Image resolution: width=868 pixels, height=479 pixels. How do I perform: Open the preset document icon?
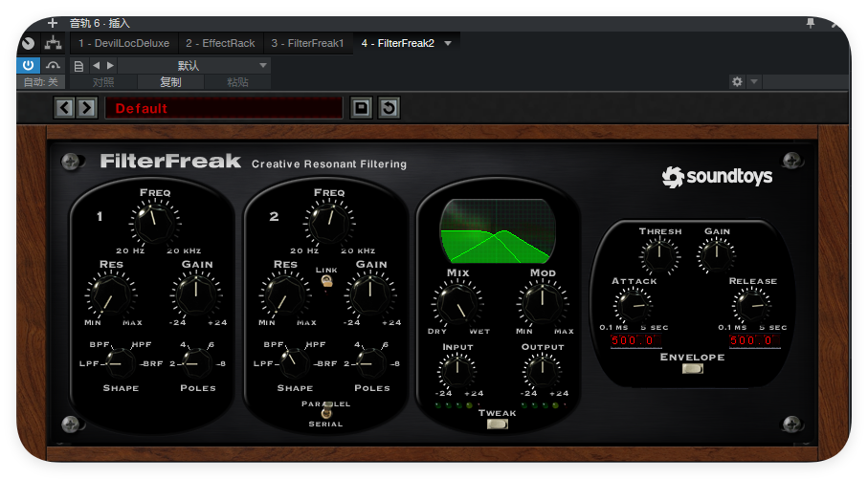78,66
